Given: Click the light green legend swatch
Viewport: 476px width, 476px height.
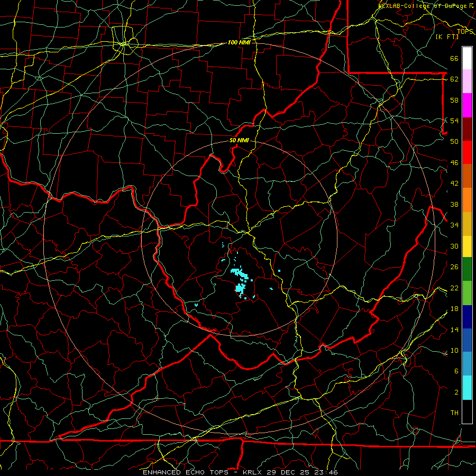Looking at the screenshot, I should click(467, 293).
